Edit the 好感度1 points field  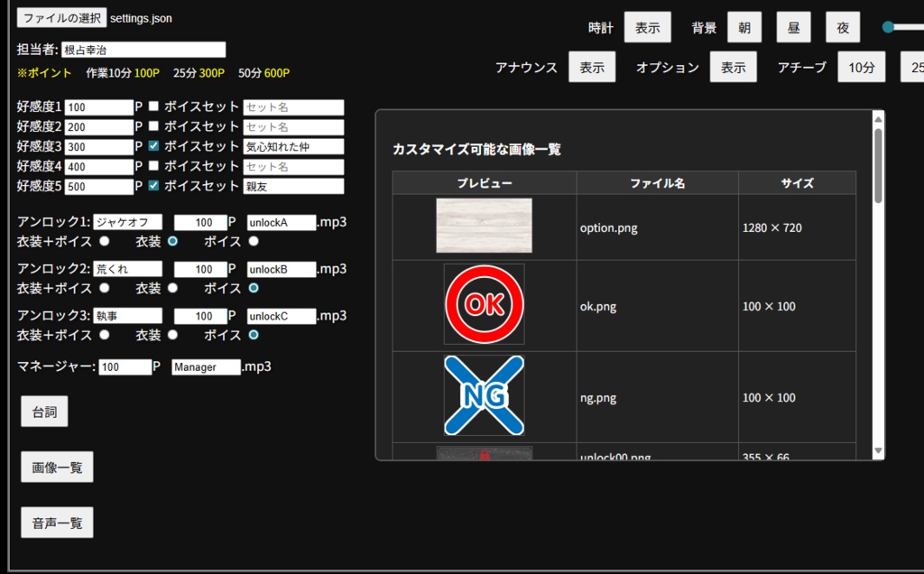[x=99, y=107]
